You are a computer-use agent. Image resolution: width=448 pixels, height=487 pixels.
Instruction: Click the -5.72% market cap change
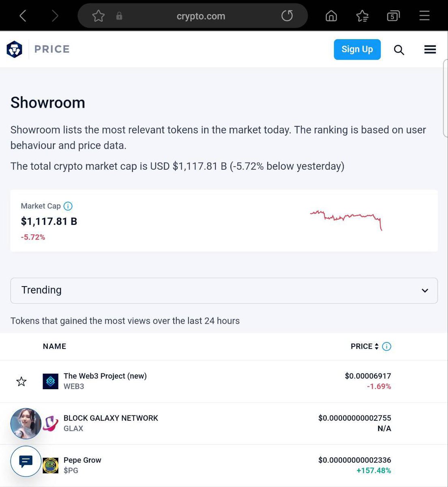33,237
